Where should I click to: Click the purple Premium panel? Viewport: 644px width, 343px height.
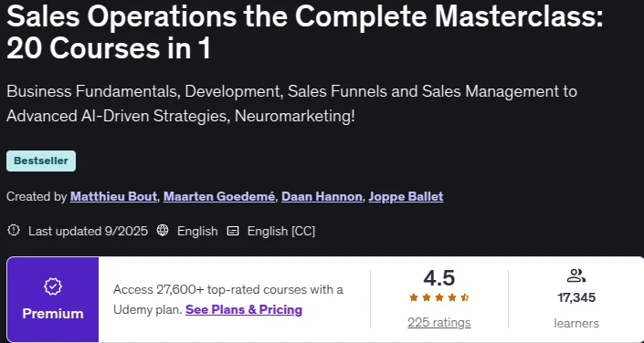[53, 299]
